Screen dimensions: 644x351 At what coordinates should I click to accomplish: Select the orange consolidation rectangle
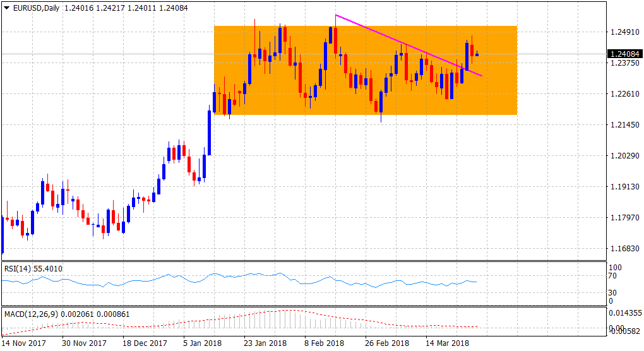(x=365, y=70)
